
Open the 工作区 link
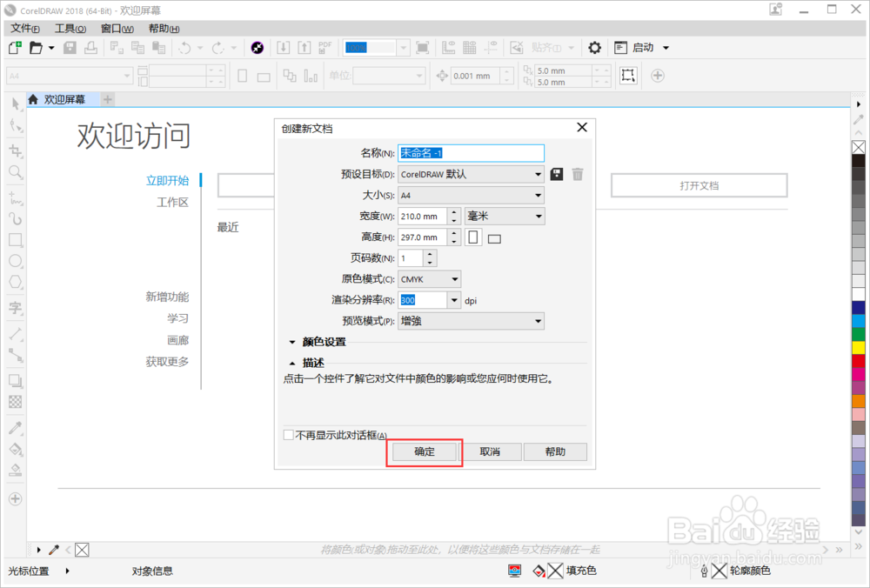click(172, 202)
